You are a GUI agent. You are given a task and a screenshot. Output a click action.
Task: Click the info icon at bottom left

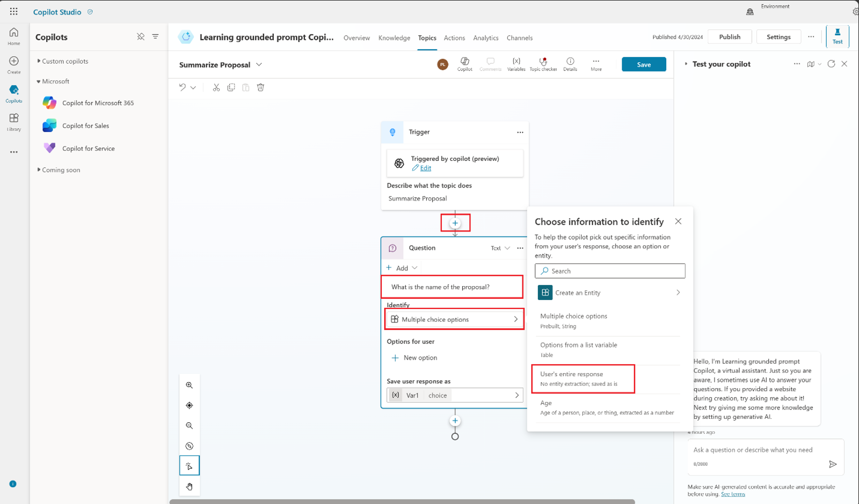[13, 484]
